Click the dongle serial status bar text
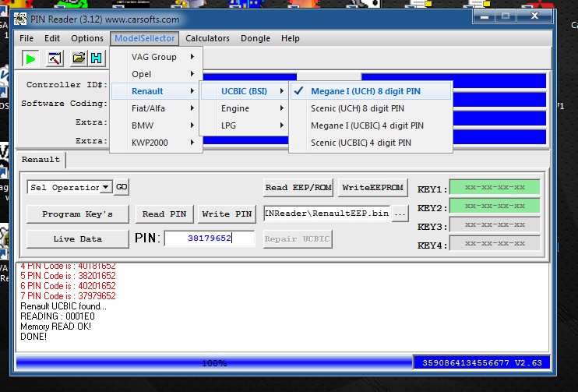 [482, 363]
